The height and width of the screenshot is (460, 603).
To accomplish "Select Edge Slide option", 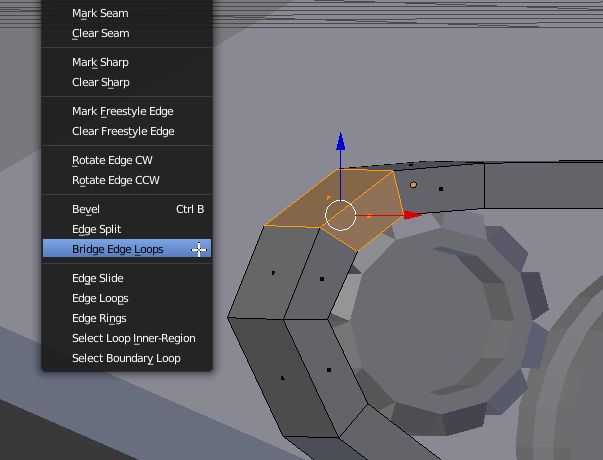I will point(127,278).
